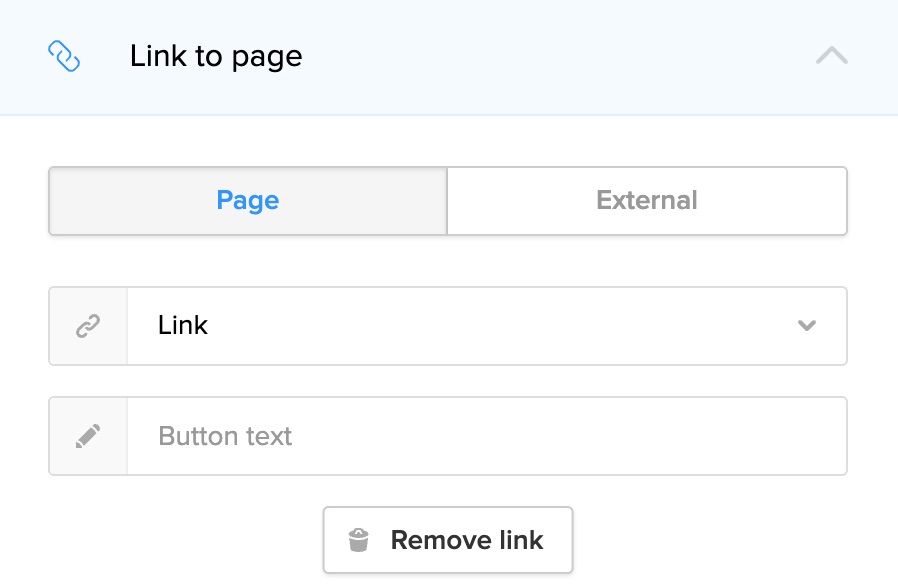Viewport: 898px width, 586px height.
Task: Collapse the Link to page section
Action: [831, 56]
